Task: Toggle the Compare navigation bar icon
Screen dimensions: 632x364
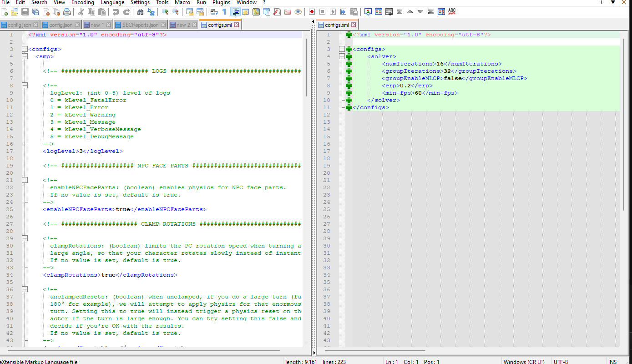Action: click(x=441, y=12)
